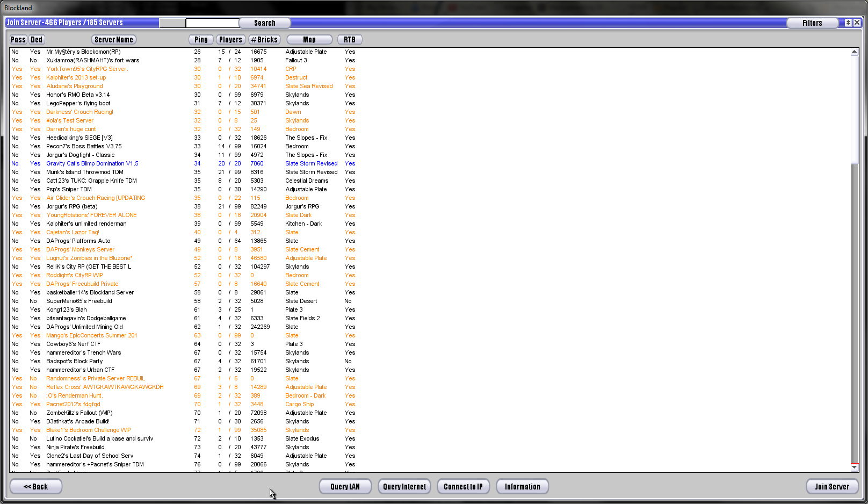Screen dimensions: 868x504
Task: Click the Query Internet button
Action: click(404, 487)
